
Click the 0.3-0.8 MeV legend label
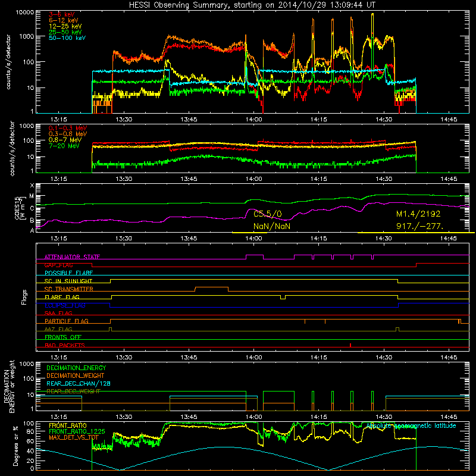tap(68, 134)
